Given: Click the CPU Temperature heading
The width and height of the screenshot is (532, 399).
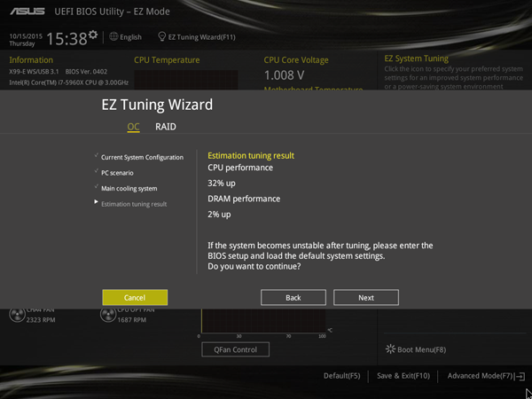Looking at the screenshot, I should coord(167,60).
